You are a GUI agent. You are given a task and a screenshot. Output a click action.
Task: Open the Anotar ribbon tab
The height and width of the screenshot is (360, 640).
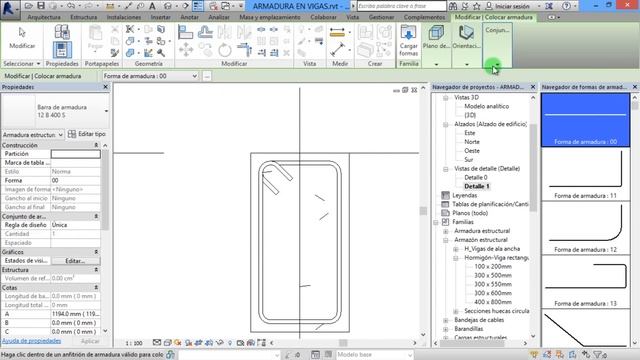189,18
